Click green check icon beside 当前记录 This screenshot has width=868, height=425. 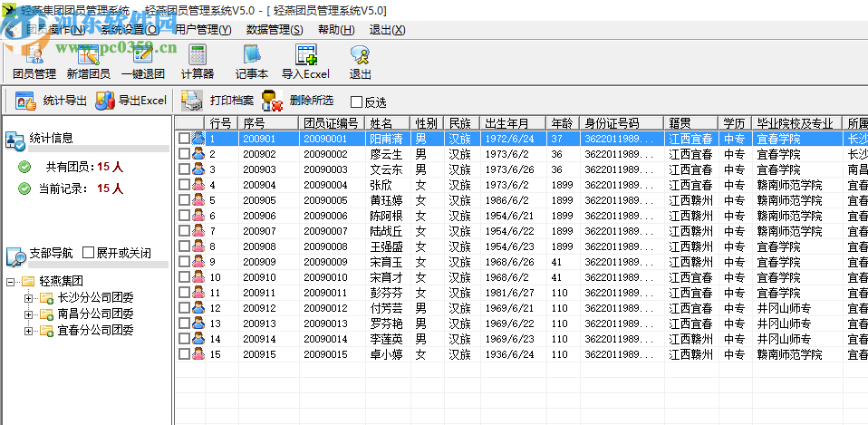(24, 188)
